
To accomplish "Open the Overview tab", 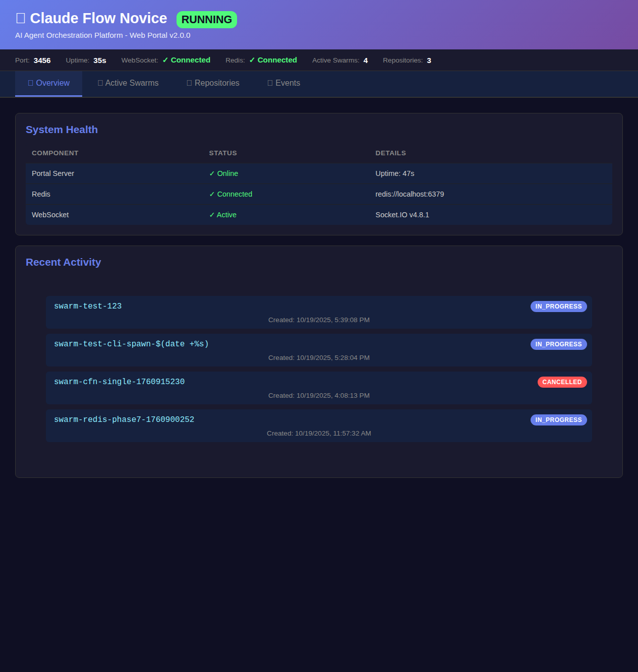I will (x=48, y=83).
